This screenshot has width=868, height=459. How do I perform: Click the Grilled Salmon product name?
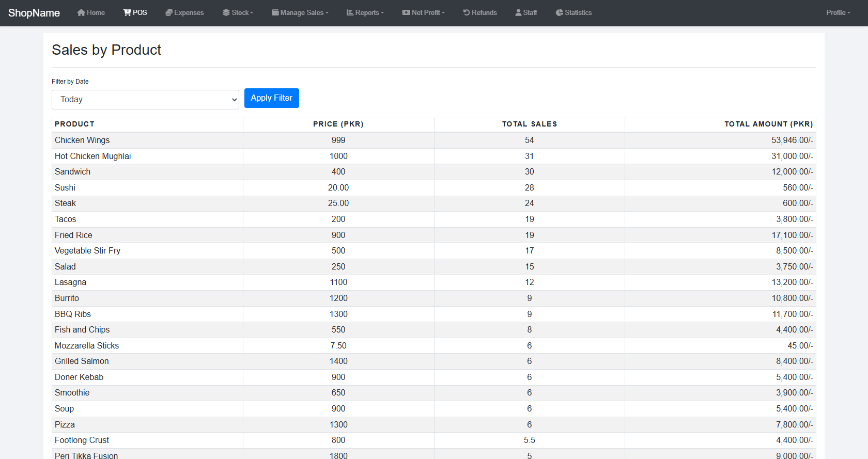pos(82,361)
